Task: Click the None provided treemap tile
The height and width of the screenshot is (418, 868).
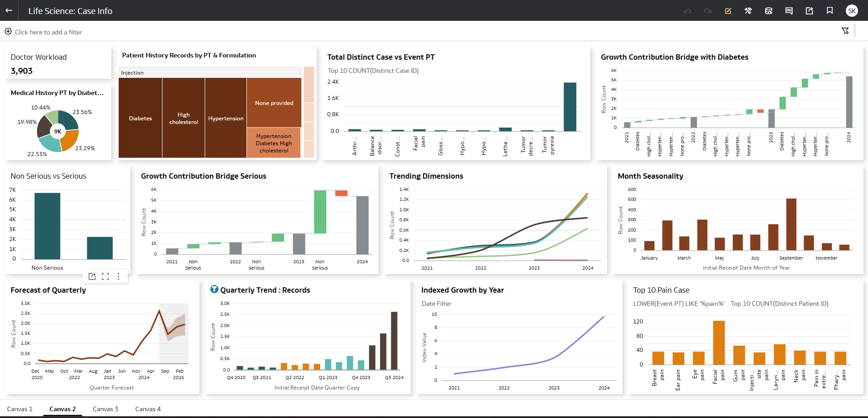Action: [274, 103]
